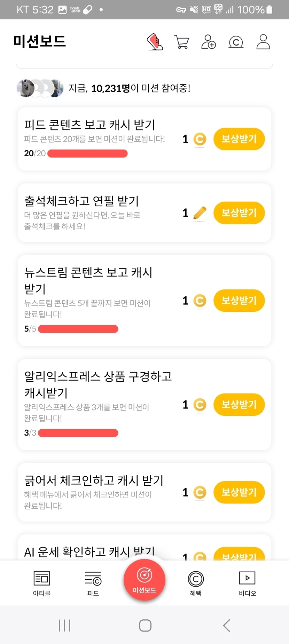
Task: Tap the 20/20 feed mission progress bar
Action: coord(87,153)
